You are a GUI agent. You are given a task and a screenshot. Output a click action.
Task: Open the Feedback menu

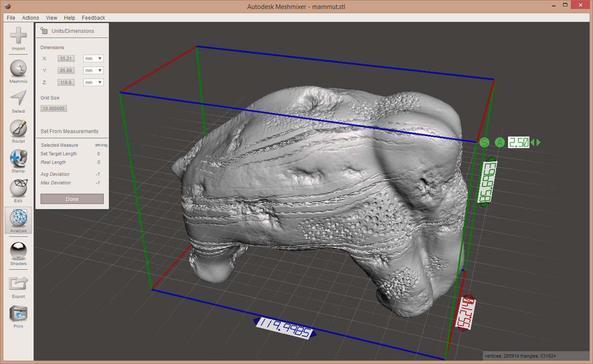[93, 18]
